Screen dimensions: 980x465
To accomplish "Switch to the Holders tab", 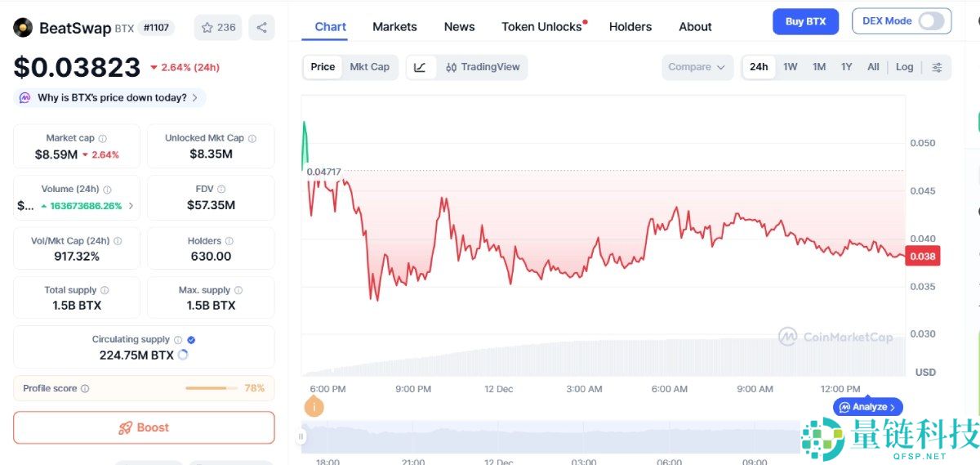I will coord(630,26).
